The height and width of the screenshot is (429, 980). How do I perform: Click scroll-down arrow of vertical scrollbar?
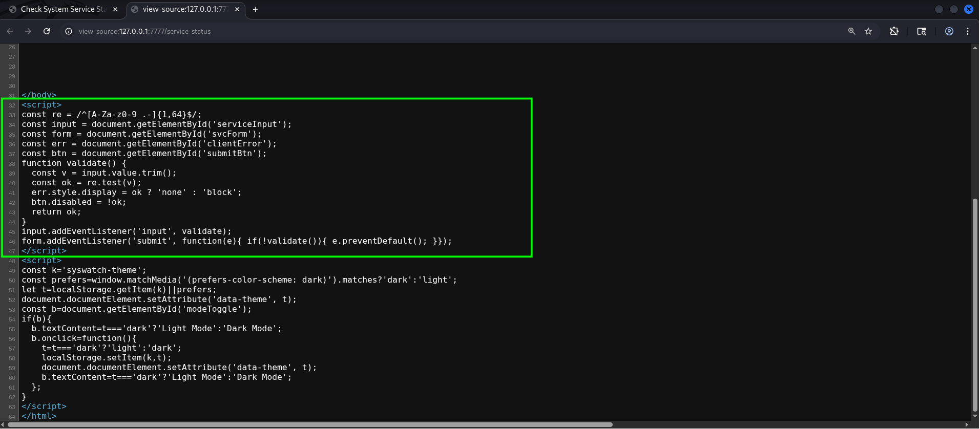point(975,416)
